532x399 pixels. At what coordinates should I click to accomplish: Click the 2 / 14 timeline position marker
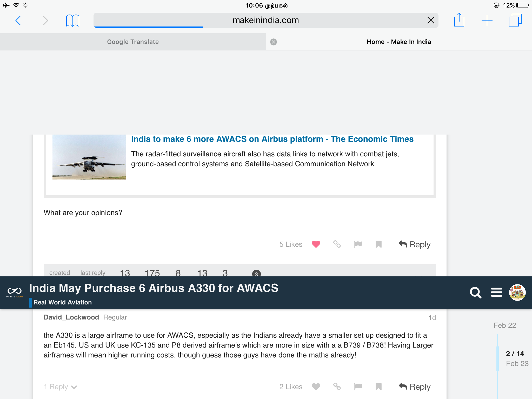(x=515, y=354)
